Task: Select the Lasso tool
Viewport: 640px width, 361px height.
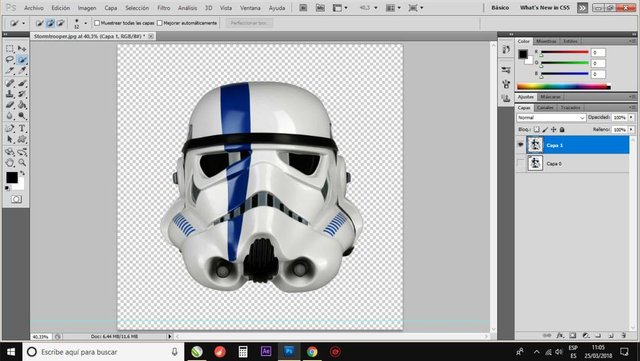Action: pos(10,60)
